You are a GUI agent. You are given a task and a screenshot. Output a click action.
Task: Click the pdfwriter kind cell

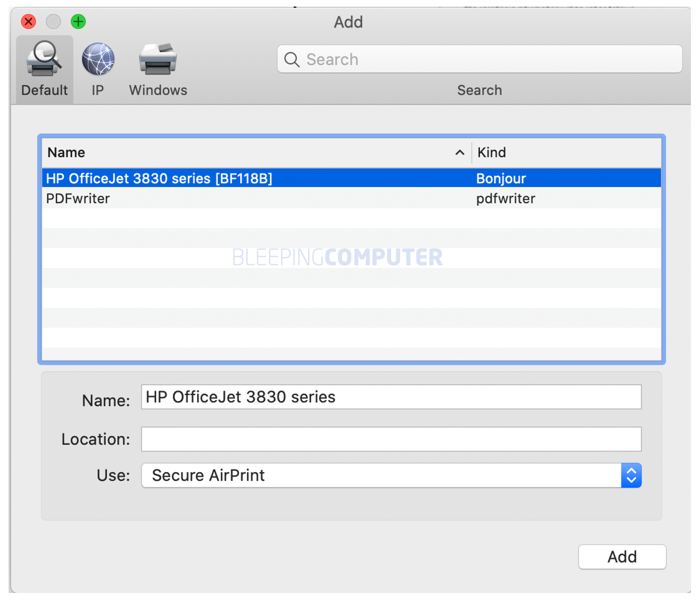506,199
